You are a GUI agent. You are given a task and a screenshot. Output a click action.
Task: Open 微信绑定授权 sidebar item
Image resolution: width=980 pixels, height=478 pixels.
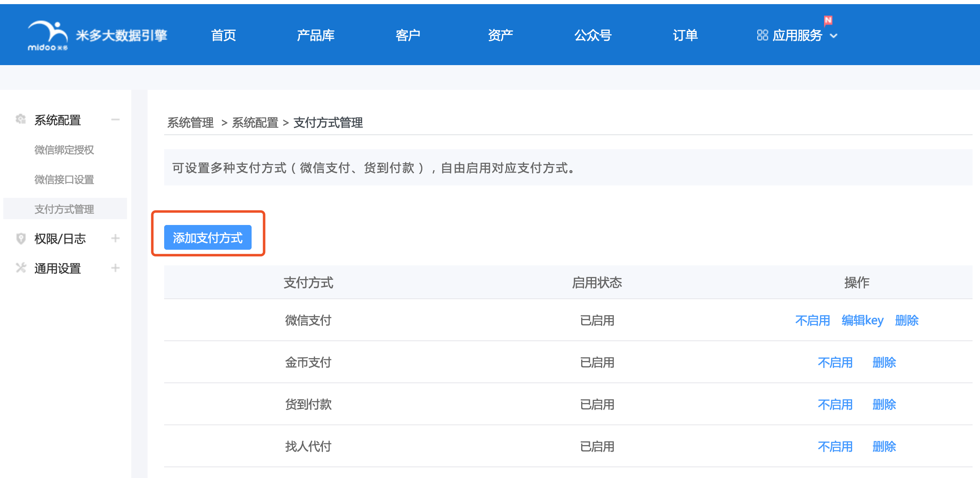click(64, 150)
